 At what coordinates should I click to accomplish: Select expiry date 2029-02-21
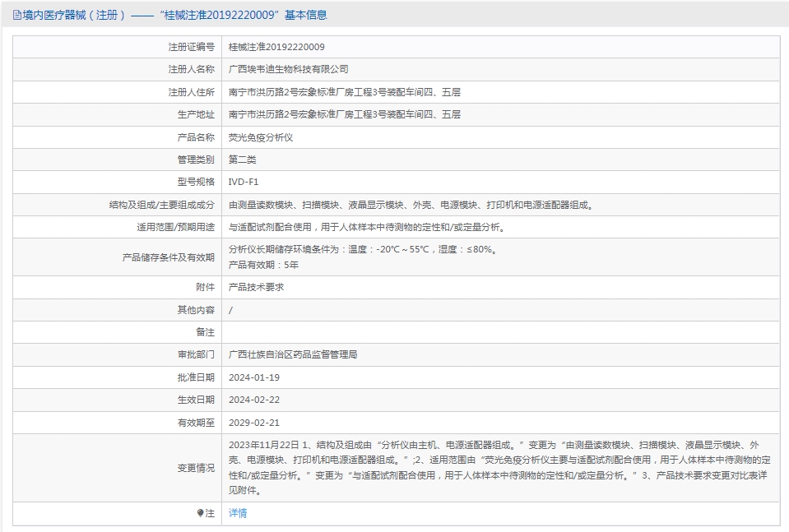[254, 423]
